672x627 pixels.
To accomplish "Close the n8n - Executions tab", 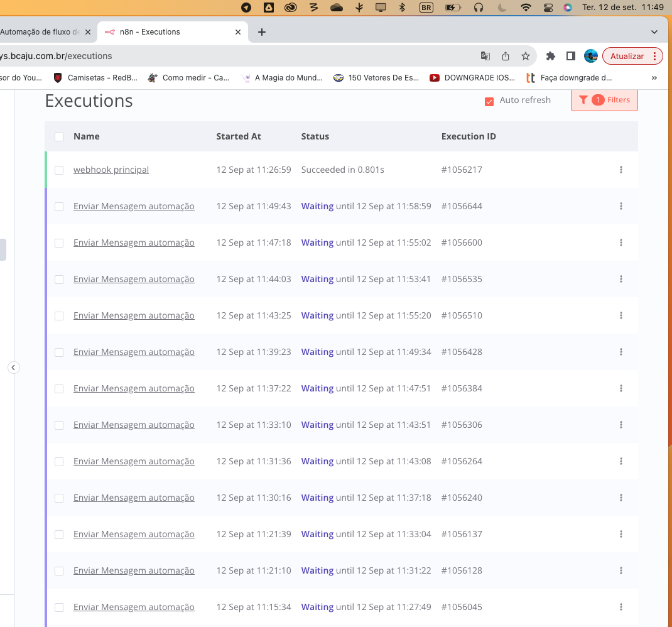I will point(238,32).
